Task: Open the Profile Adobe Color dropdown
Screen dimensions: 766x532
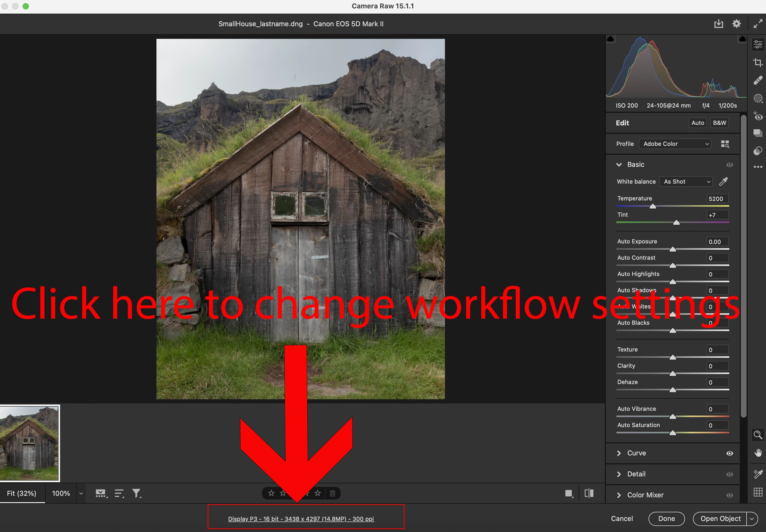Action: click(675, 144)
